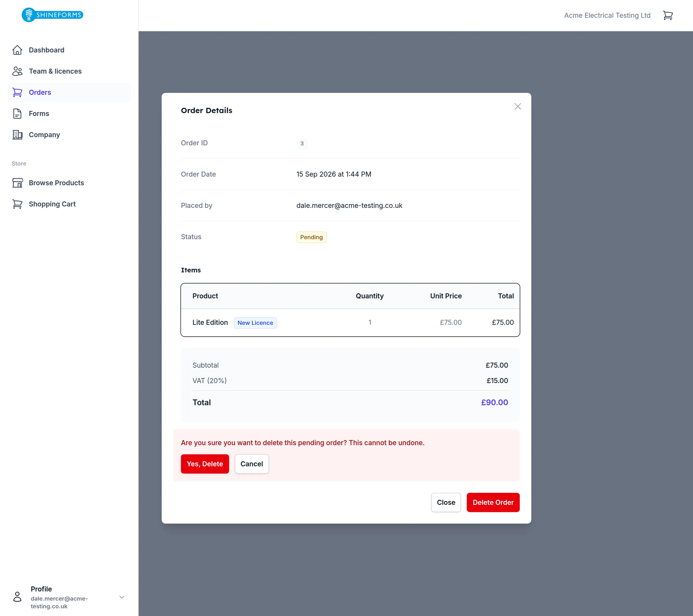
Task: Expand the Profile menu chevron
Action: coord(122,597)
